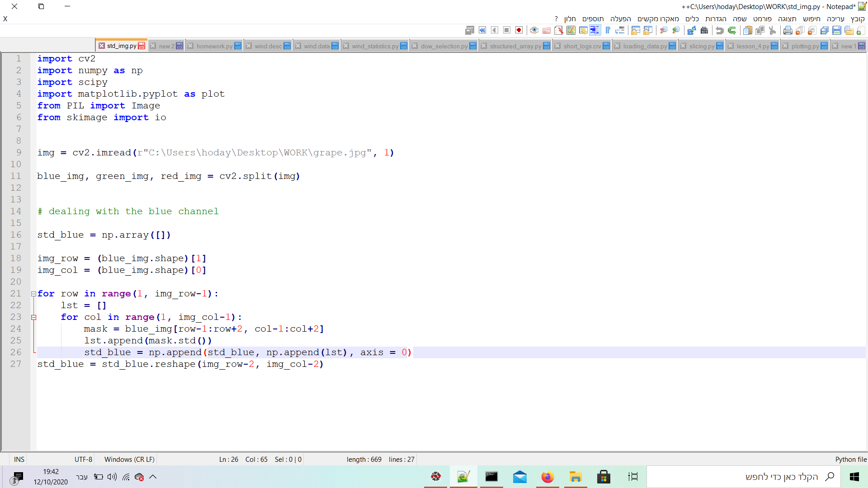Open the User Defined Language dialog
This screenshot has height=488, width=868.
(x=583, y=30)
